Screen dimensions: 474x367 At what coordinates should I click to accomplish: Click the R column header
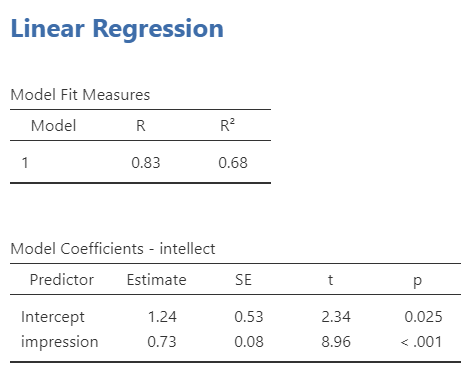[x=141, y=126]
